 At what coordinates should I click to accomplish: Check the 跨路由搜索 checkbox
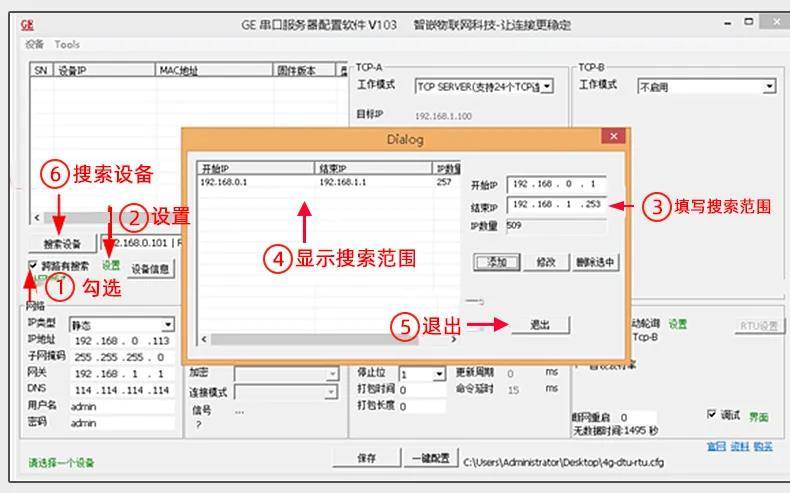click(x=32, y=266)
